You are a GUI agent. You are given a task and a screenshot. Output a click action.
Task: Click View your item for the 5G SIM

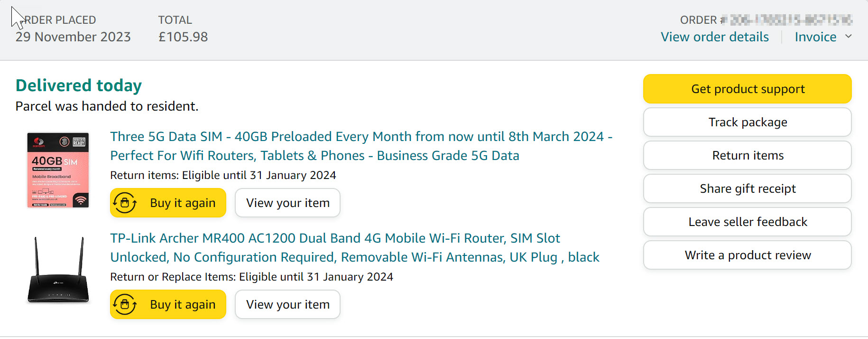tap(287, 203)
